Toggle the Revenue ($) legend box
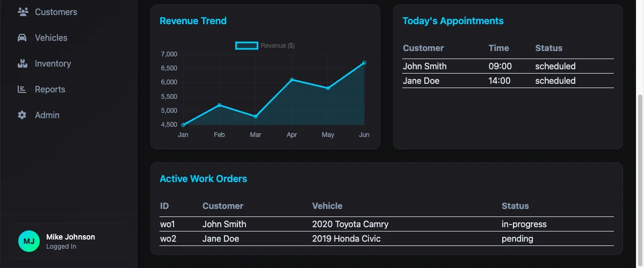This screenshot has width=644, height=268. tap(247, 46)
